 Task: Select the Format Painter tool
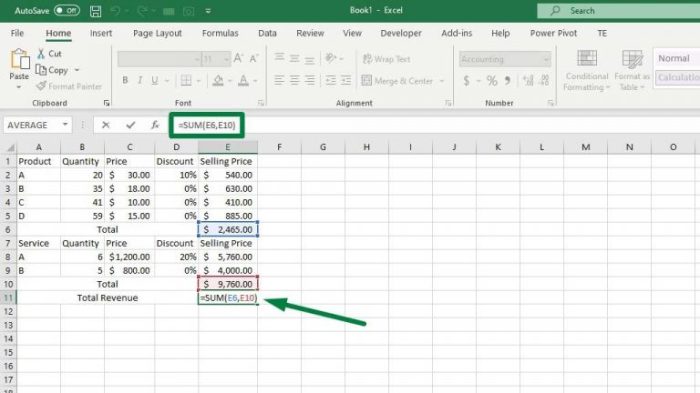click(70, 86)
